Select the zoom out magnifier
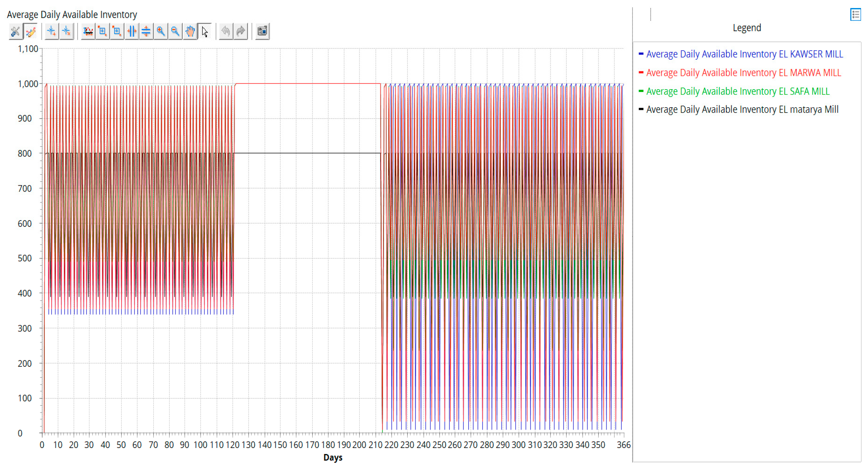Screen dimensions: 868x469 [175, 32]
